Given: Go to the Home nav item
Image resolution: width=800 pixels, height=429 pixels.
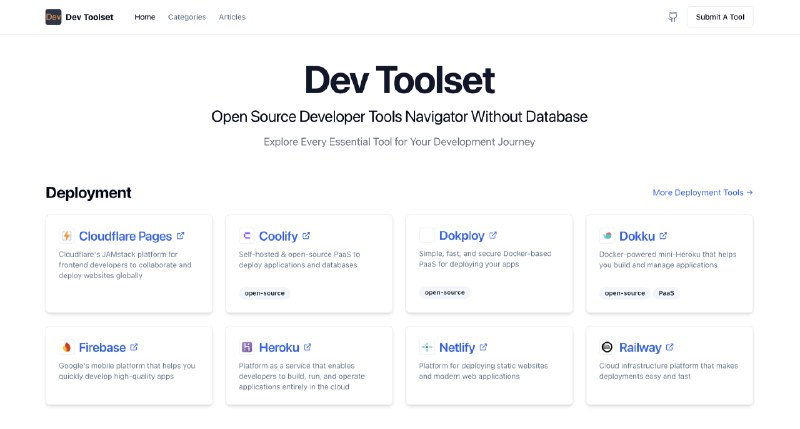Looking at the screenshot, I should 145,17.
